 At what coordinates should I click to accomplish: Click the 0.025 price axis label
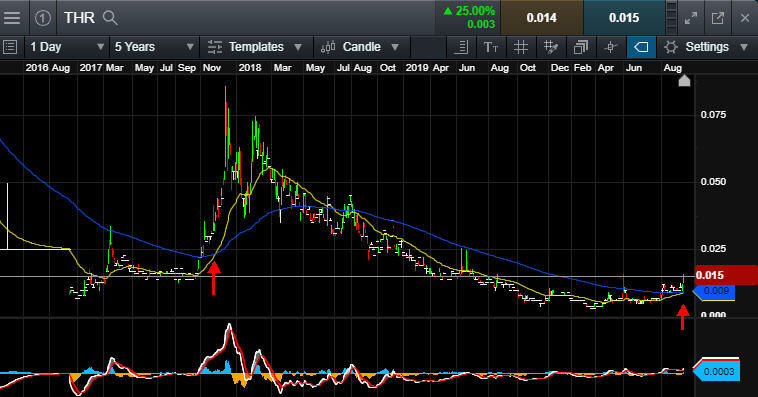pos(713,249)
